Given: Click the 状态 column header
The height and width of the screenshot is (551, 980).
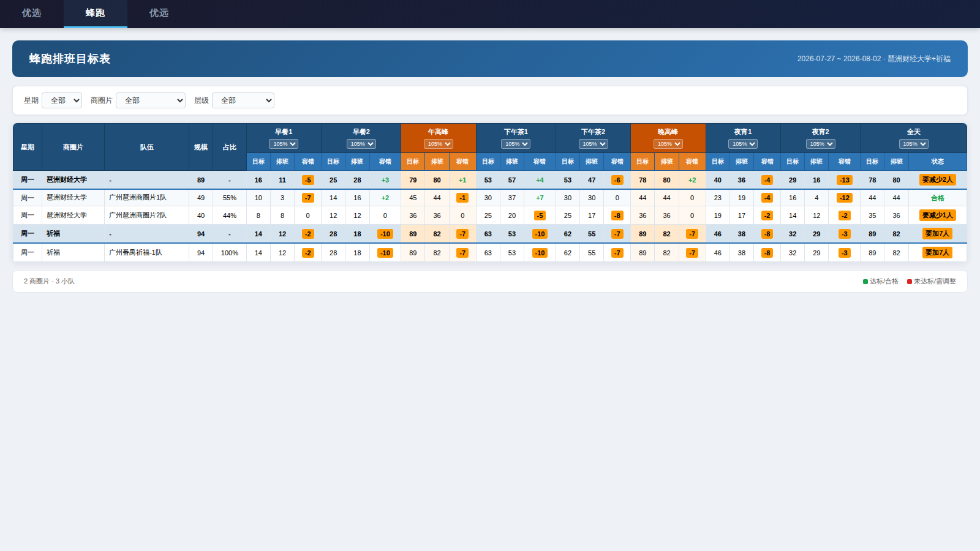Looking at the screenshot, I should (x=938, y=162).
